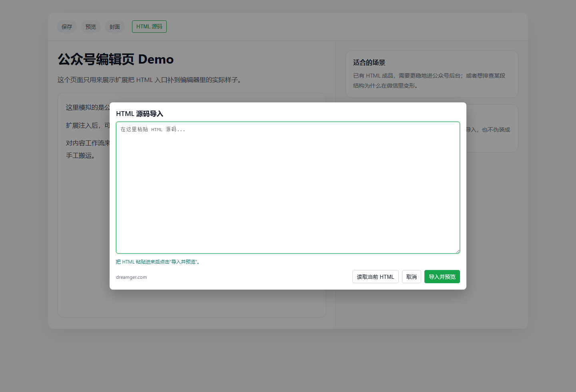Select the 适合的场景 card heading
576x392 pixels.
(x=369, y=62)
